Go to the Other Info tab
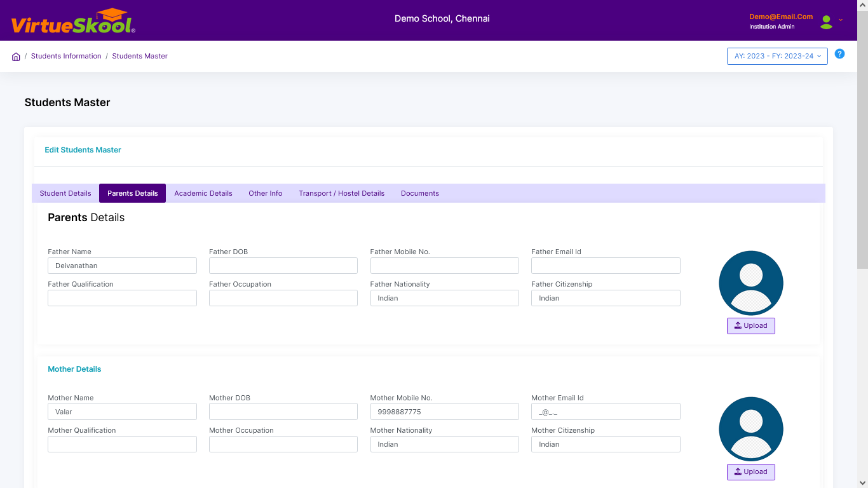This screenshot has height=488, width=868. [x=266, y=193]
